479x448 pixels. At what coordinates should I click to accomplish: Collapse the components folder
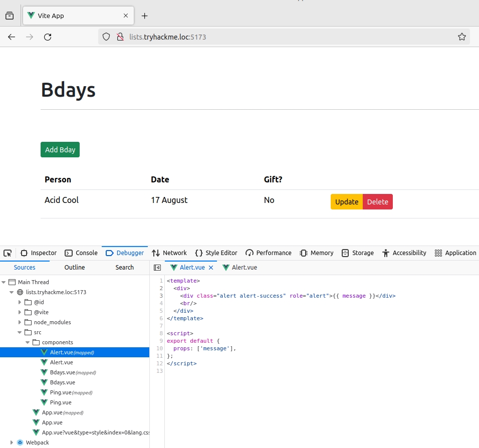click(x=28, y=342)
